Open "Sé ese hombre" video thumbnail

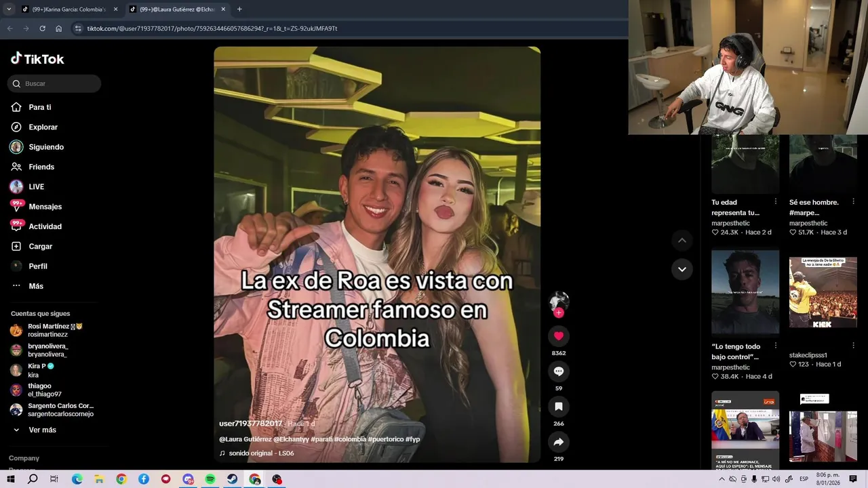(x=823, y=164)
